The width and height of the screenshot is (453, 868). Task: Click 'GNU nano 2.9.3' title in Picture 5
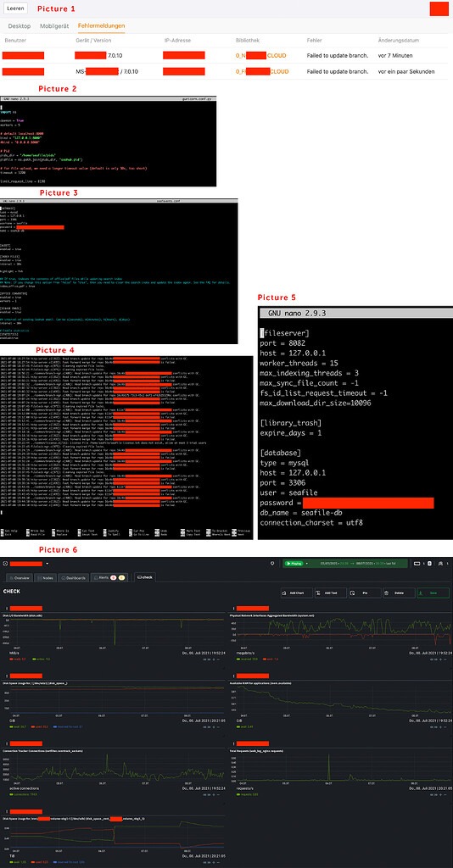click(x=297, y=314)
